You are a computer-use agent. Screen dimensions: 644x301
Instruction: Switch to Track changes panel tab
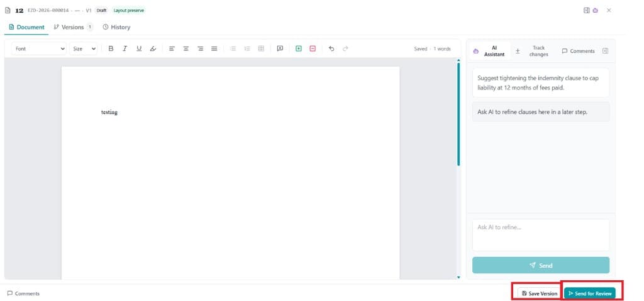[x=534, y=51]
